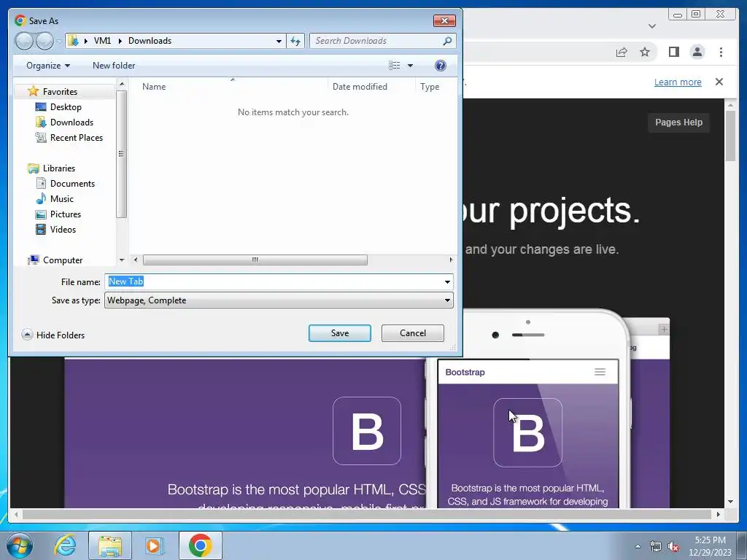The height and width of the screenshot is (560, 747).
Task: Open Windows Explorer from taskbar
Action: click(110, 545)
